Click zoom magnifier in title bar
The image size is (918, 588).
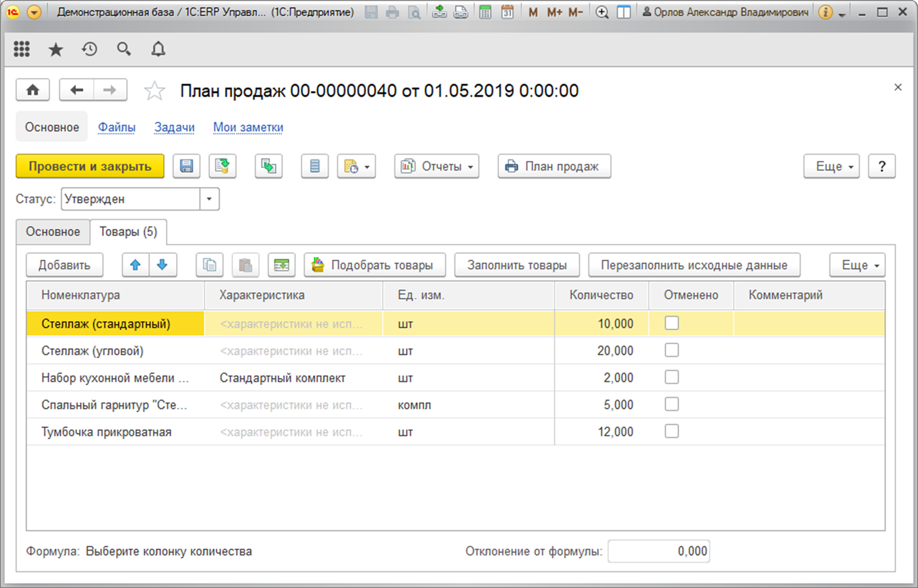pos(602,12)
